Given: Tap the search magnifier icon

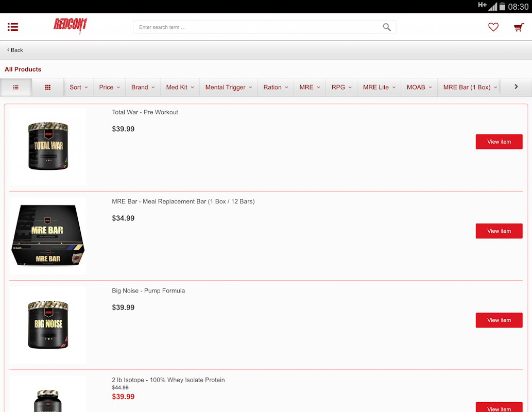Looking at the screenshot, I should pyautogui.click(x=386, y=27).
